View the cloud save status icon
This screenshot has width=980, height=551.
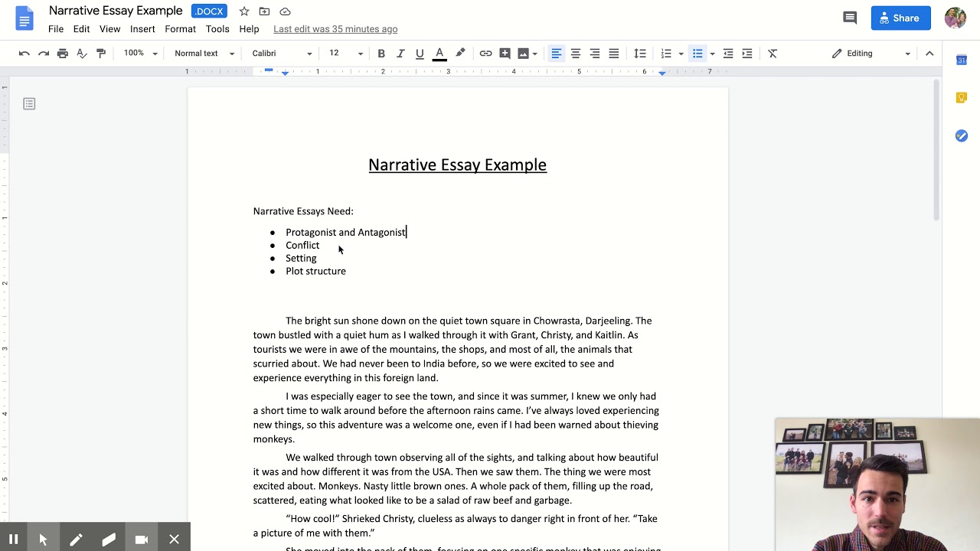(x=285, y=11)
